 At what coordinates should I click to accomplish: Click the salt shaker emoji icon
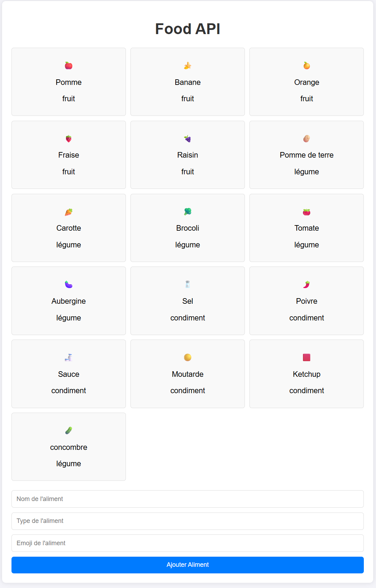click(x=187, y=284)
